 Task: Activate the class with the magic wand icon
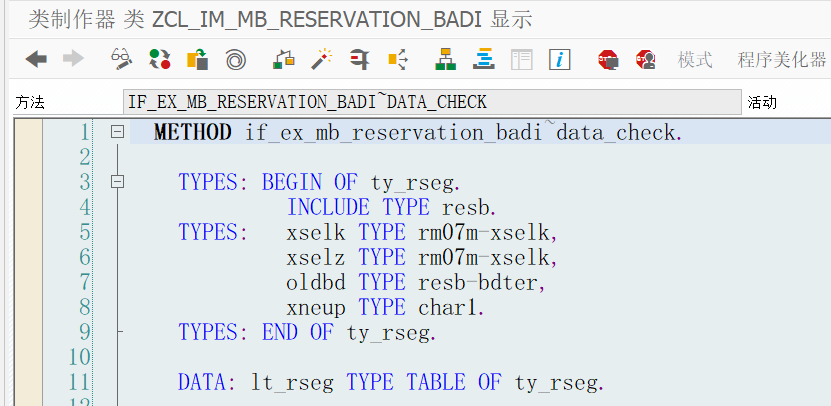(x=321, y=59)
